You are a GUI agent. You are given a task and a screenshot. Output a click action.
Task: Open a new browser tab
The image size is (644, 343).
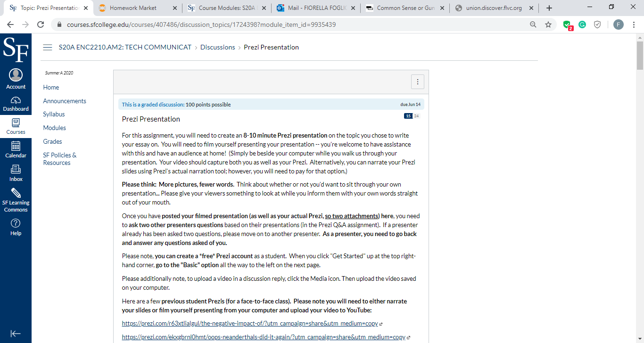tap(549, 8)
